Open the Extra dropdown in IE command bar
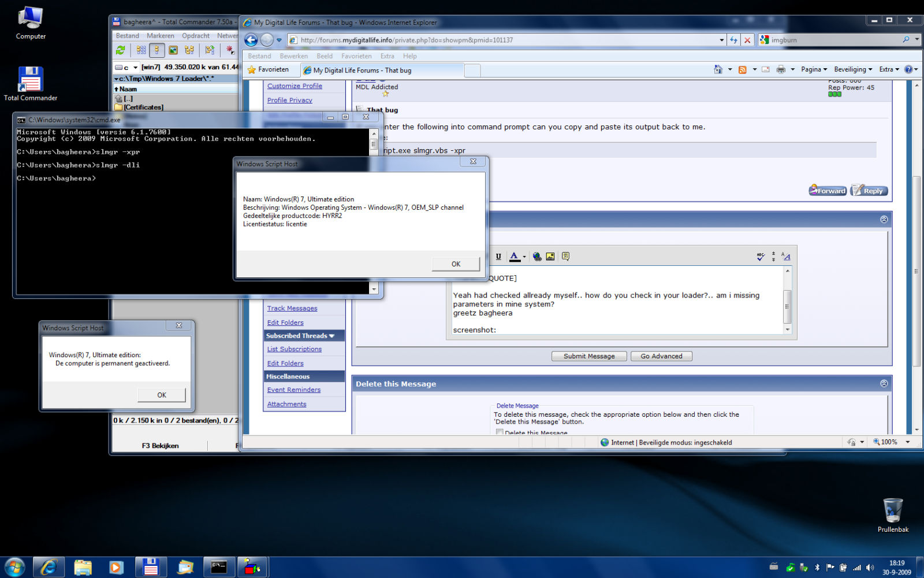The image size is (924, 578). (x=889, y=69)
